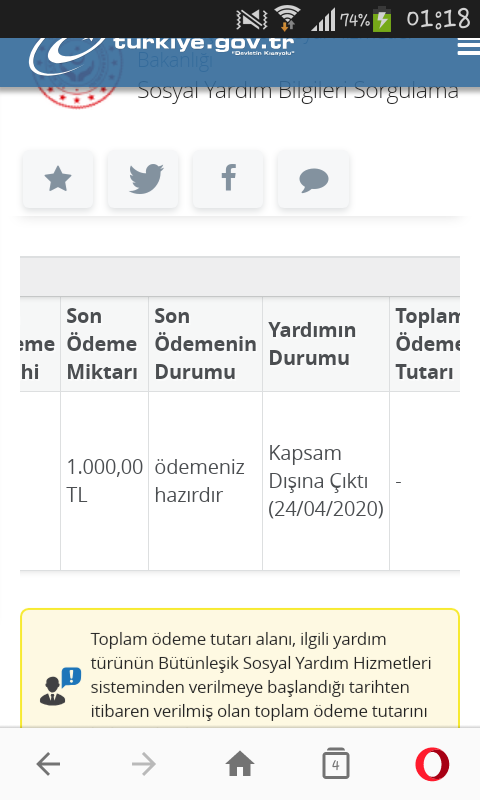Open the Opera menu icon
The height and width of the screenshot is (800, 480).
pyautogui.click(x=432, y=764)
